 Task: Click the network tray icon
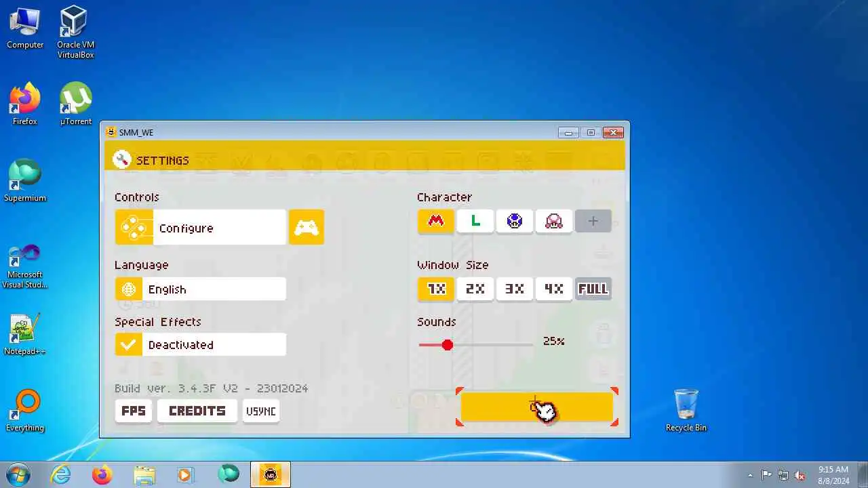tap(783, 475)
